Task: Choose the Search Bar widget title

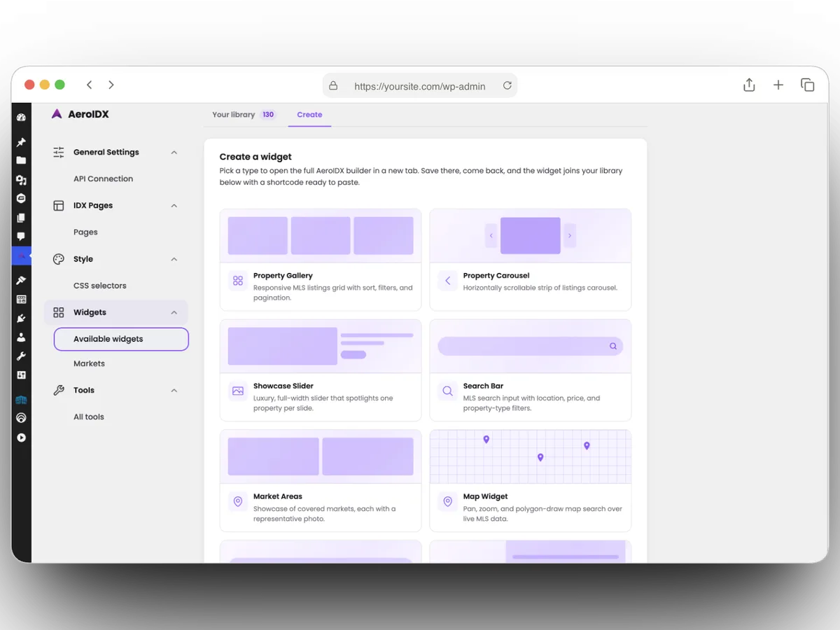Action: [x=483, y=386]
